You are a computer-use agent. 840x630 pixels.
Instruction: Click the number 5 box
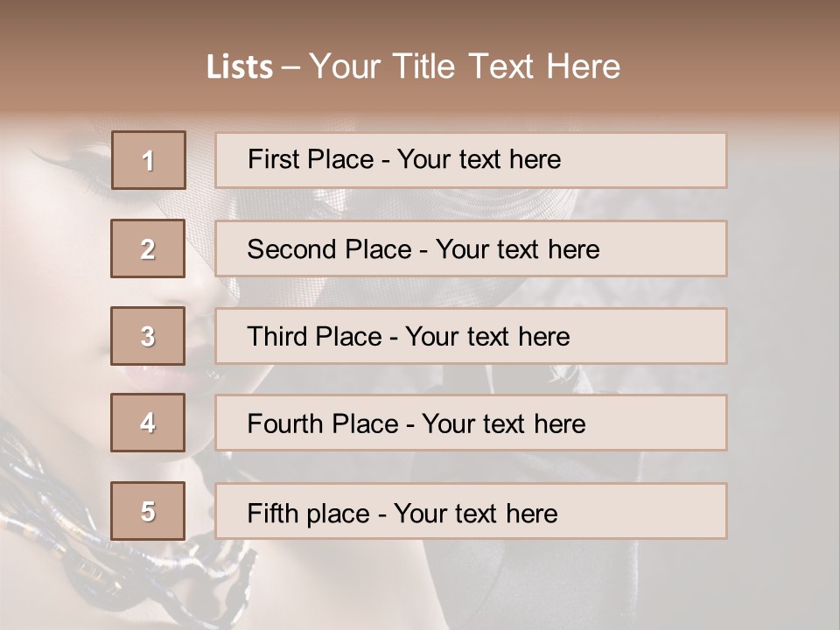click(x=148, y=511)
